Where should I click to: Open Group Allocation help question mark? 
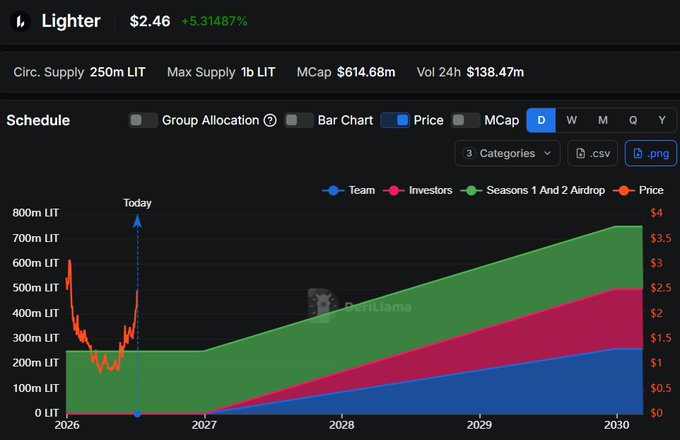point(270,120)
